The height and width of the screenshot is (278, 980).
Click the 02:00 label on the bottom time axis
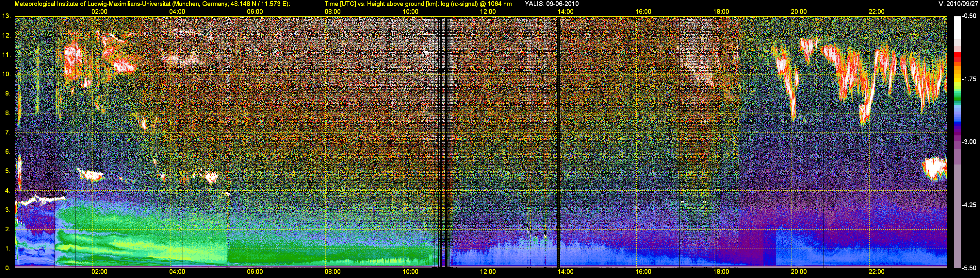tap(99, 272)
